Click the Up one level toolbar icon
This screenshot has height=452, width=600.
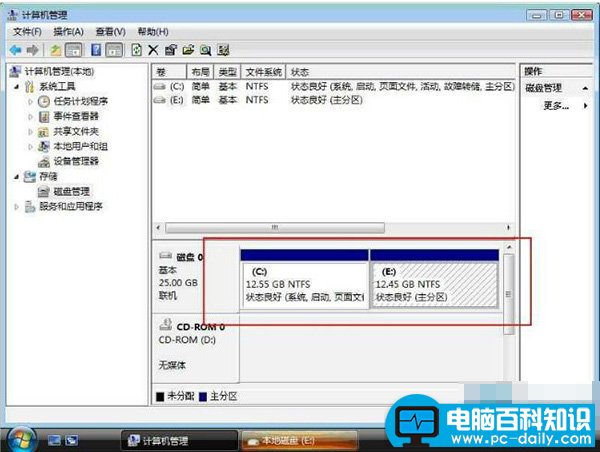coord(56,50)
